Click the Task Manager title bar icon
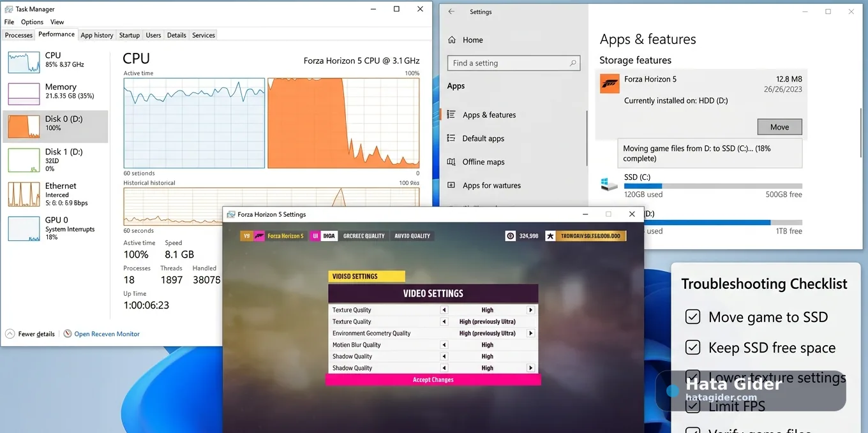Screen dimensions: 868x433 9,10
